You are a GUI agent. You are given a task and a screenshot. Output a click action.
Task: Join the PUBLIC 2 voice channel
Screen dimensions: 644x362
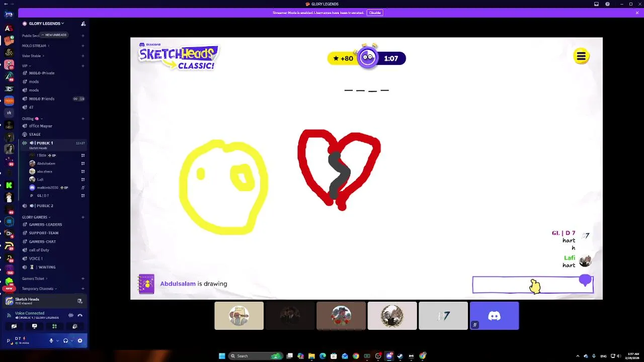tap(54, 206)
